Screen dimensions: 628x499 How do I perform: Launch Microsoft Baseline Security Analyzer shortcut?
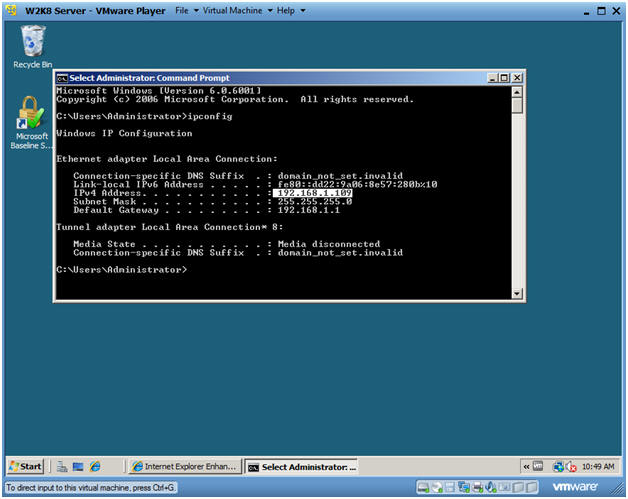tap(31, 122)
